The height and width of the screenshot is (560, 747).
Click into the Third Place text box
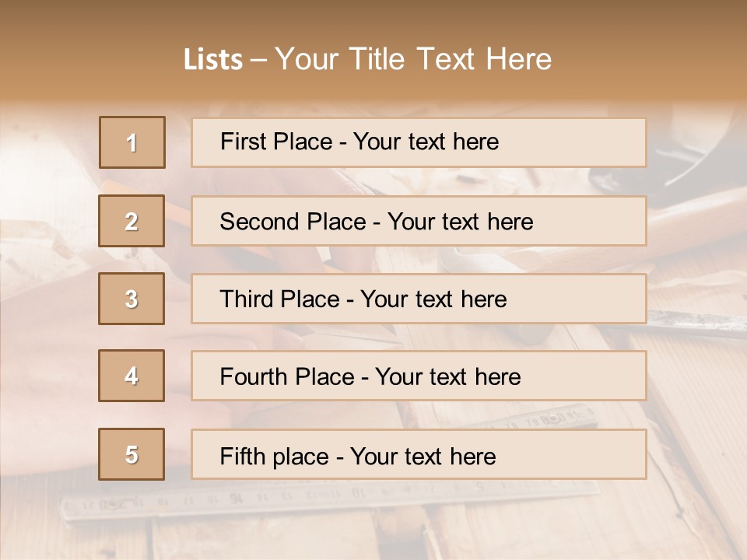(x=419, y=299)
